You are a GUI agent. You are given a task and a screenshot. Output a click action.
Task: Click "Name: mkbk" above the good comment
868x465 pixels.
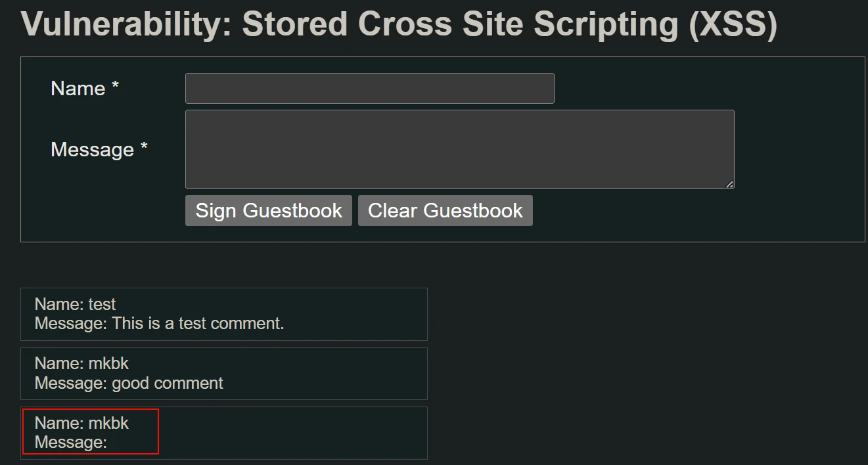click(81, 363)
